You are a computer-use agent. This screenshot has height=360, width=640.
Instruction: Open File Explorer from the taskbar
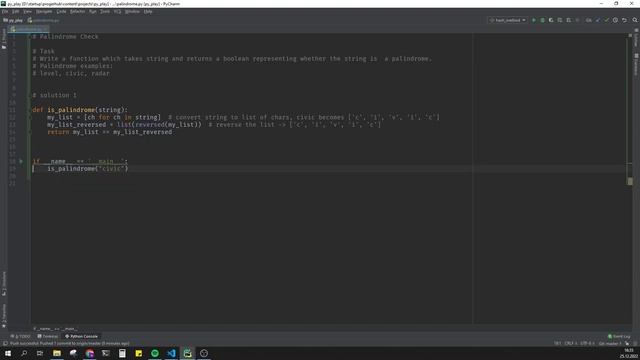click(57, 353)
